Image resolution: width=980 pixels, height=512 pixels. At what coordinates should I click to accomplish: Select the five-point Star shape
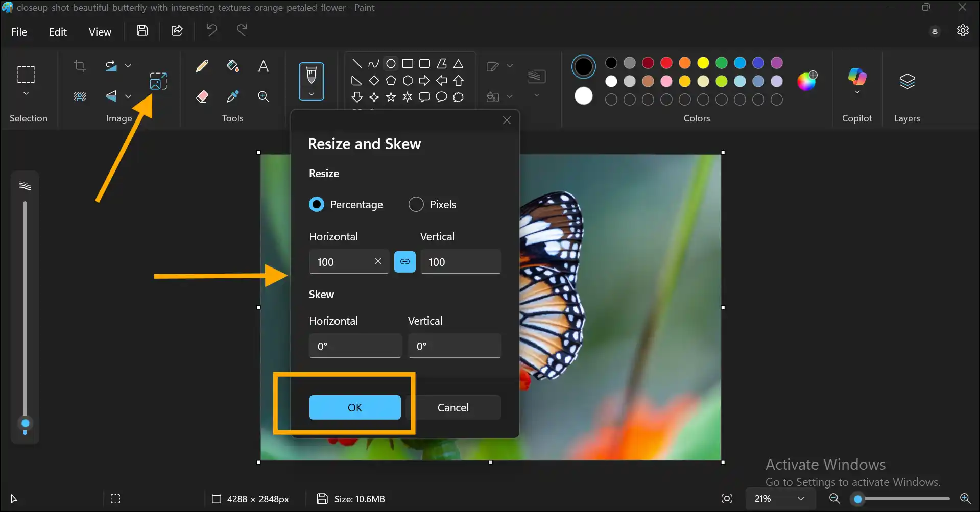[x=391, y=97]
